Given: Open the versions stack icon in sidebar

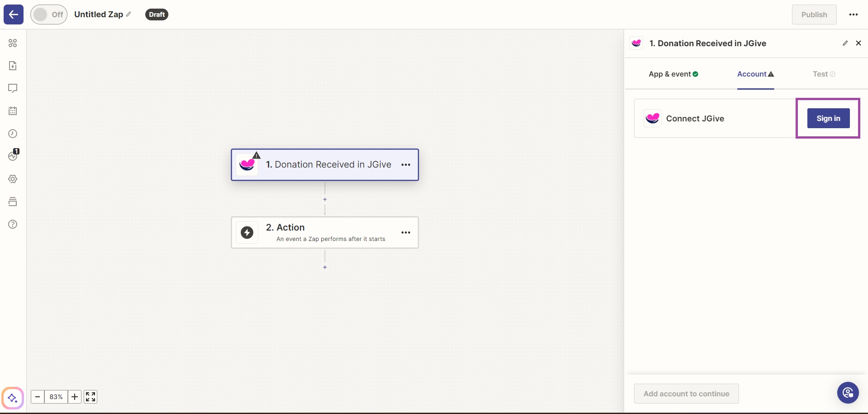Looking at the screenshot, I should (x=13, y=202).
